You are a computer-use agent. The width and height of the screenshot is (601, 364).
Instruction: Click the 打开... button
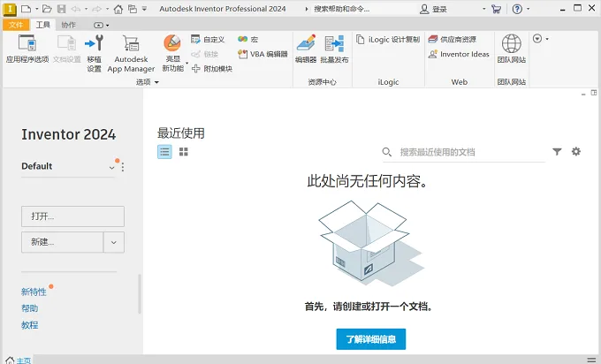tap(72, 216)
